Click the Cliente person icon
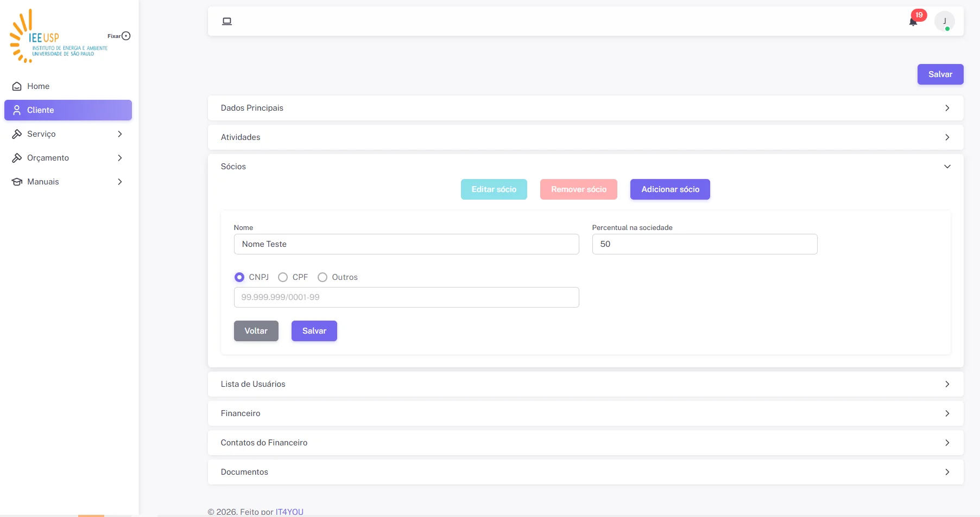980x517 pixels. pyautogui.click(x=17, y=110)
